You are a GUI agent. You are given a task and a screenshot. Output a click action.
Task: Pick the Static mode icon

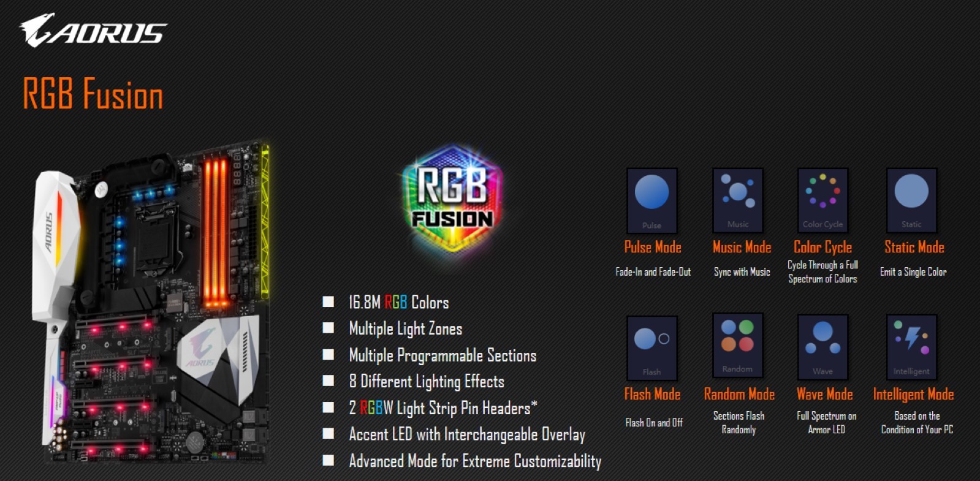[x=911, y=200]
